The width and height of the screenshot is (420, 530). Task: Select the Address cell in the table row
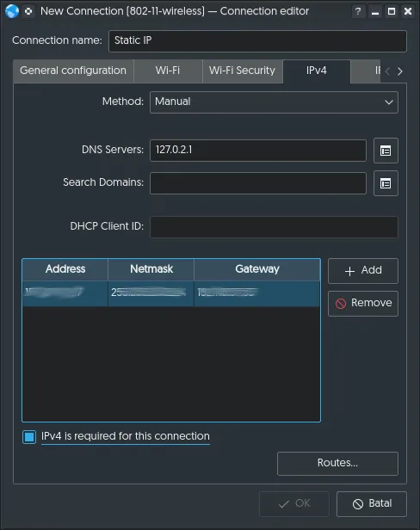pos(65,293)
